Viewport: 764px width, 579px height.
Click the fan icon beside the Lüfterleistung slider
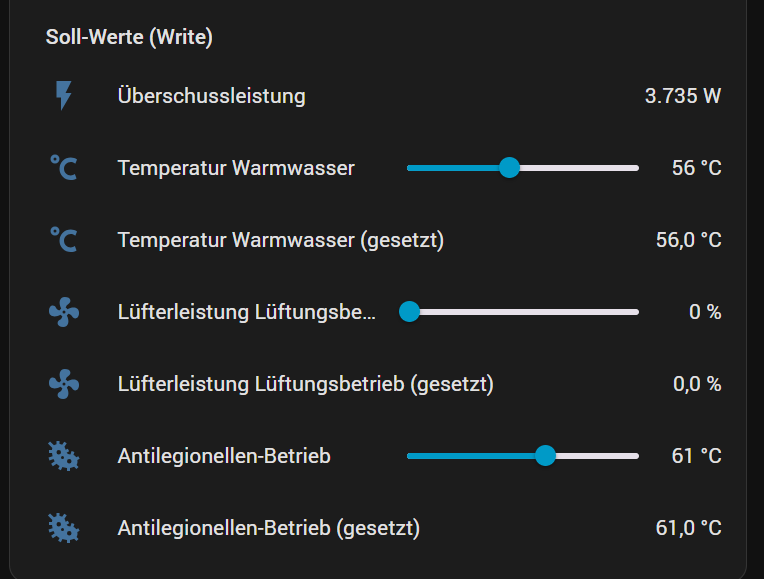pyautogui.click(x=64, y=312)
